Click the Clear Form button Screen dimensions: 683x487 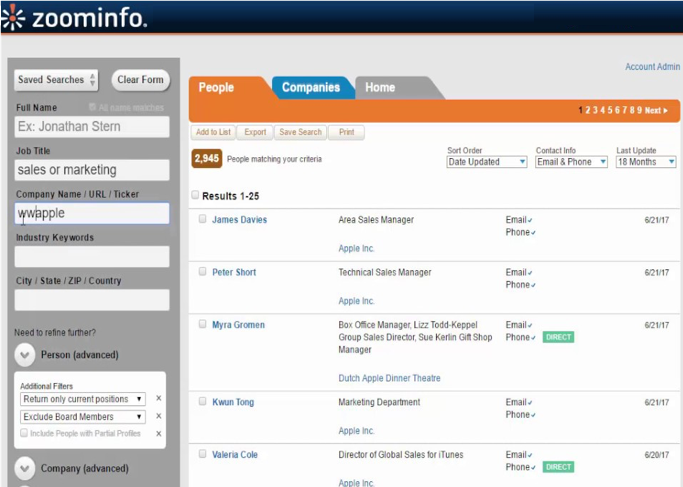click(x=140, y=80)
